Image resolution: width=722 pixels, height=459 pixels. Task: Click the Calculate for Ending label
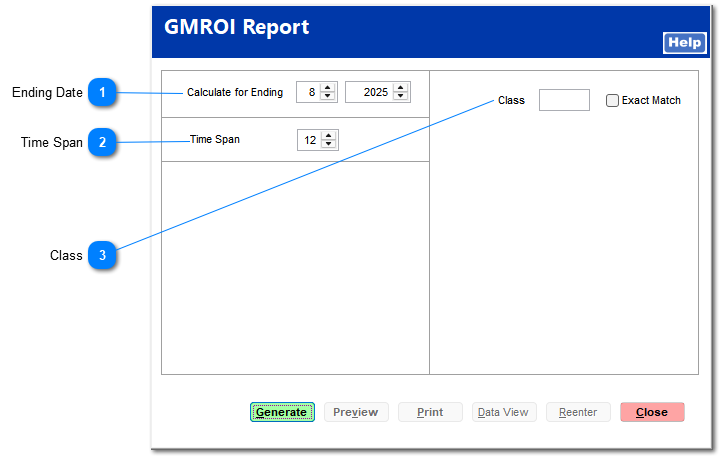[x=235, y=93]
